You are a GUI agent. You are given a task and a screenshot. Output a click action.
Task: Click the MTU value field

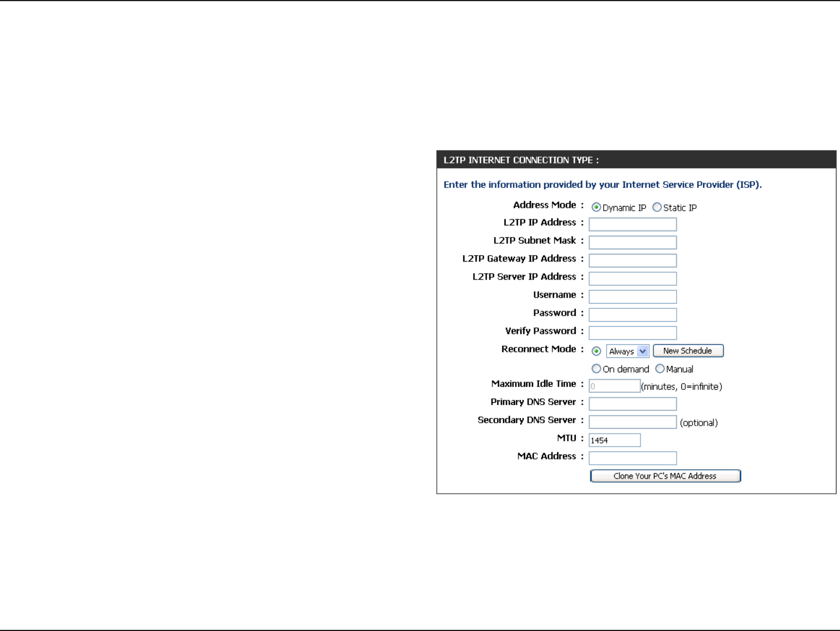tap(615, 441)
